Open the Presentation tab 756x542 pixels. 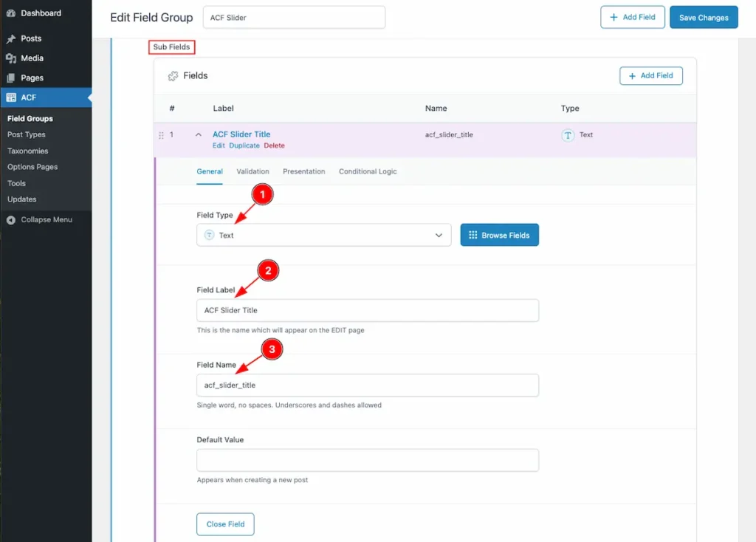coord(303,171)
